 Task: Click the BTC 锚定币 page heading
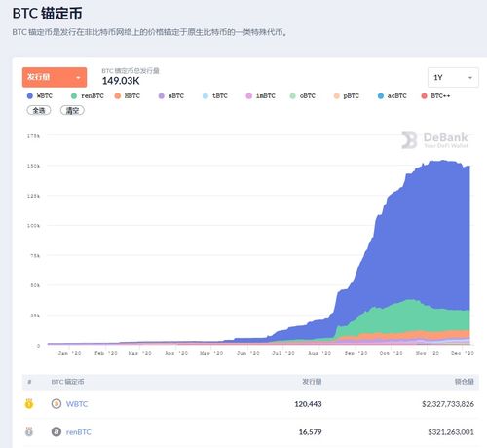coord(47,14)
